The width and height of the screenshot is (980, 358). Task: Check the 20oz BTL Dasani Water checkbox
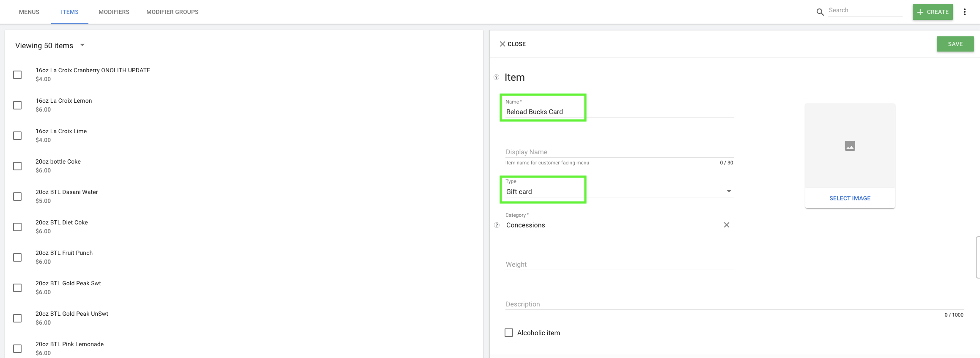tap(17, 197)
